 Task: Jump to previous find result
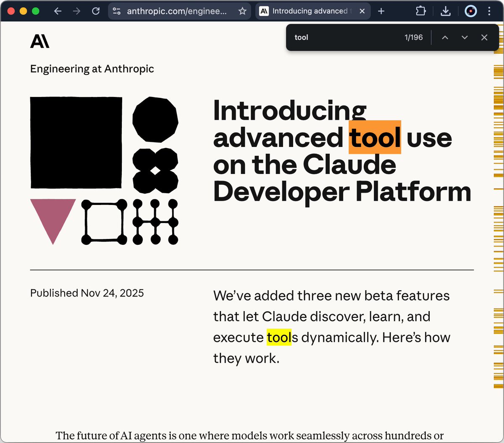pos(445,37)
